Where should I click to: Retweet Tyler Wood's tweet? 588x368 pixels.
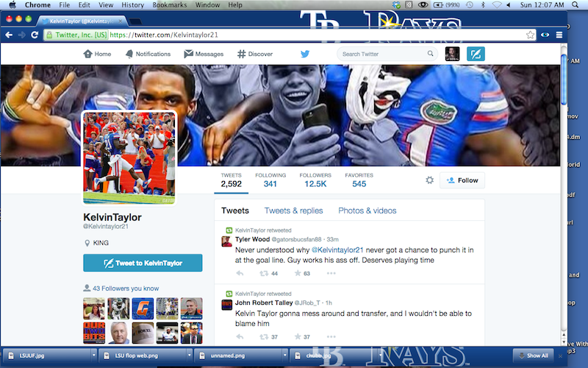click(264, 273)
